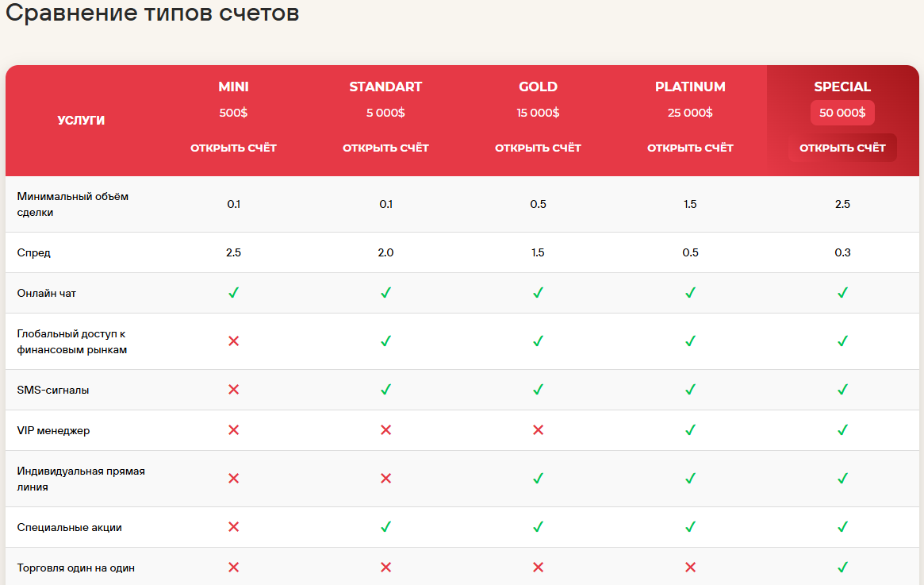This screenshot has width=924, height=585.
Task: Click the SPECIAL Открыть счёт button
Action: [x=842, y=148]
